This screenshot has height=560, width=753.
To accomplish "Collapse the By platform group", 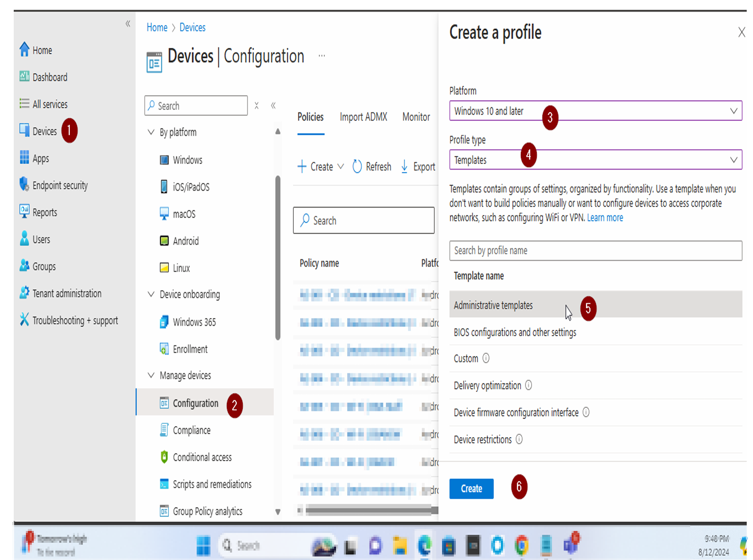I will point(151,132).
